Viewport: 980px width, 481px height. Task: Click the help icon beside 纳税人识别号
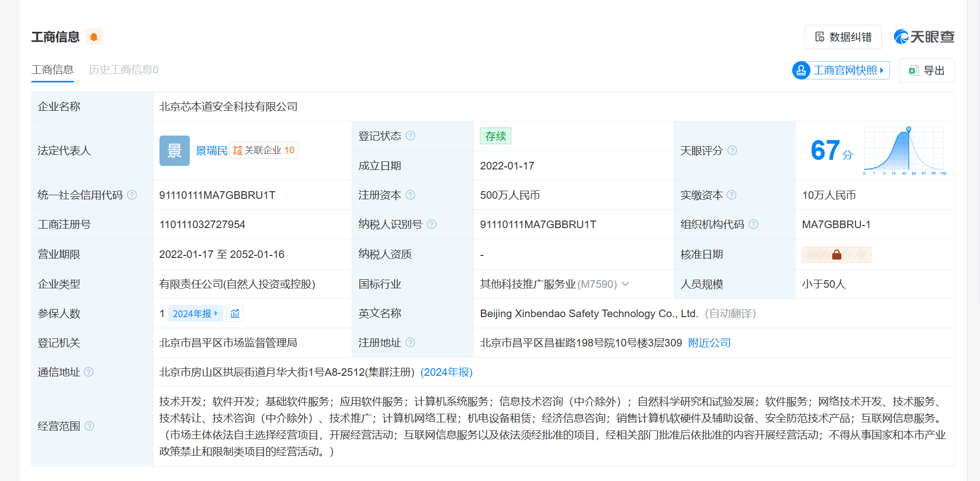point(431,224)
